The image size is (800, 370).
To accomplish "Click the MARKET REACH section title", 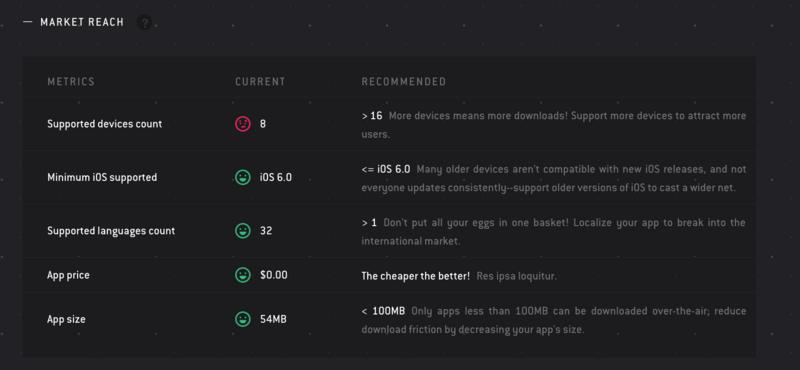I will point(82,22).
